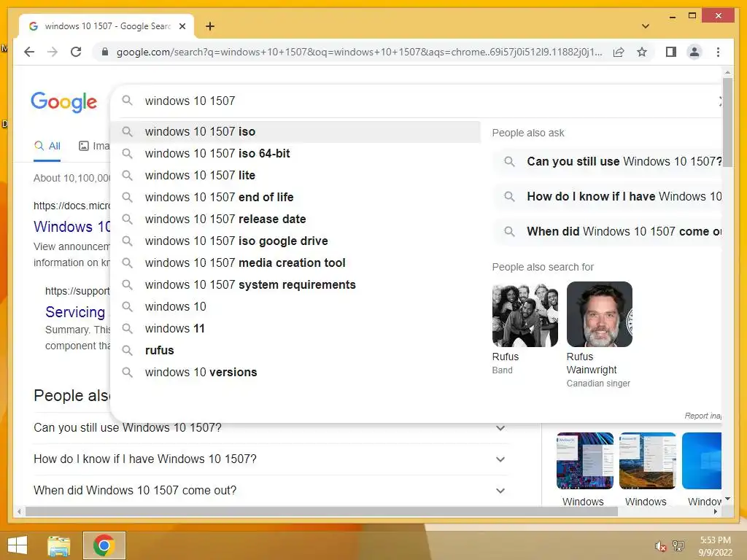Close the 'windows 10 1507' tab
This screenshot has width=747, height=560.
182,26
